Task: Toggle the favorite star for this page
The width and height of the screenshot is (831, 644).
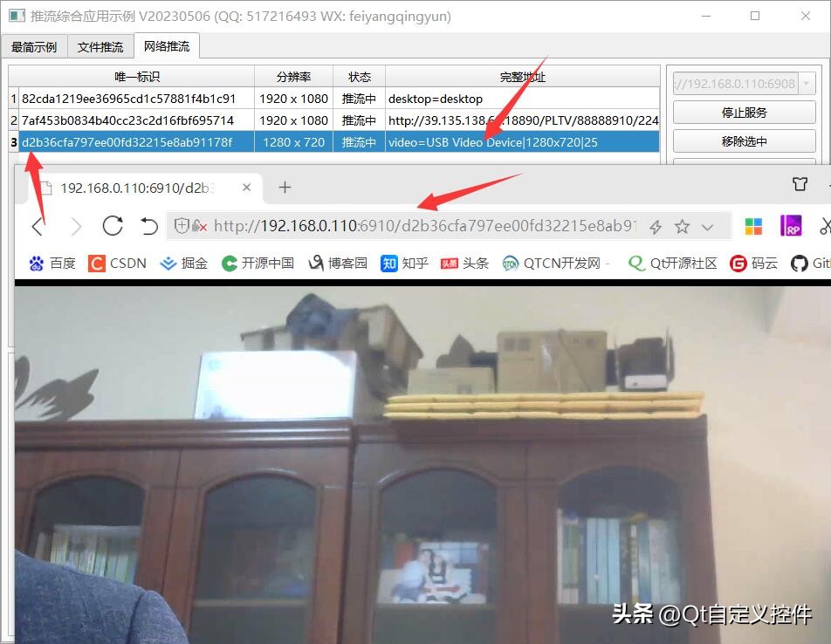Action: click(682, 226)
